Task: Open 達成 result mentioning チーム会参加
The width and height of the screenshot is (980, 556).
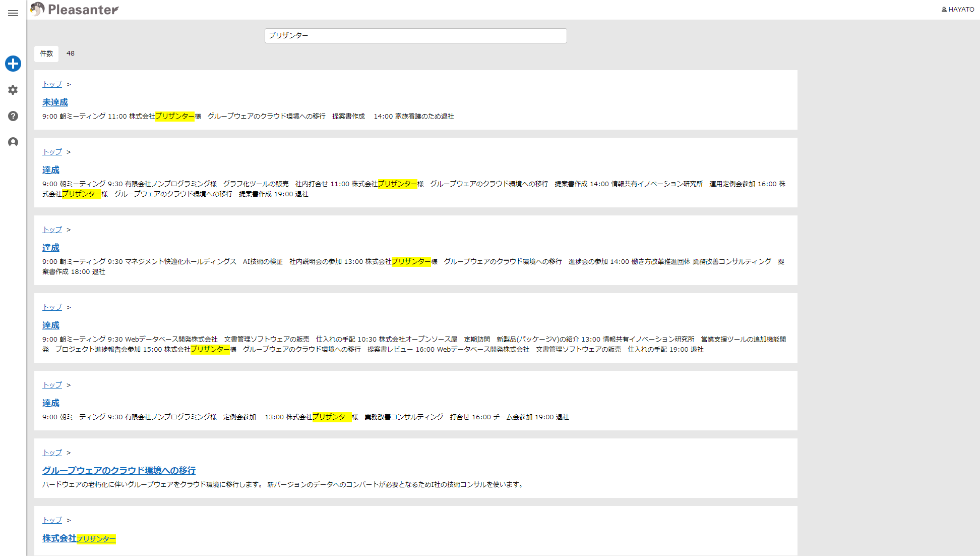Action: (x=51, y=403)
